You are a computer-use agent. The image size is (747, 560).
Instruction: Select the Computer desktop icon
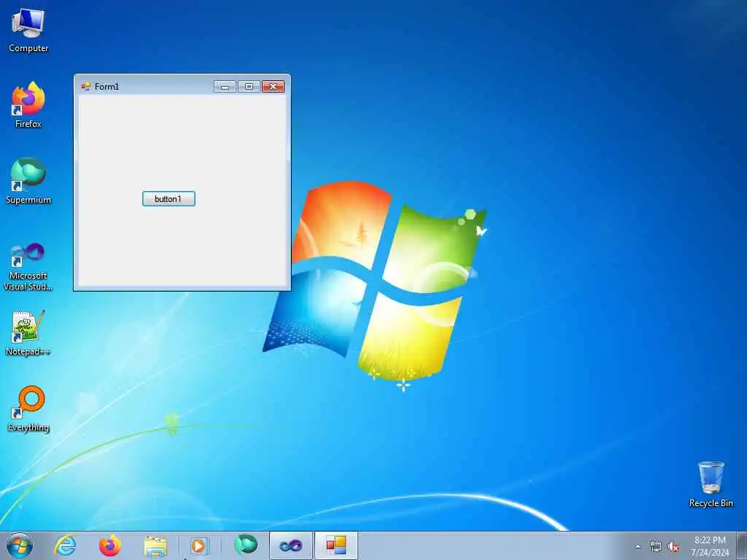tap(28, 31)
